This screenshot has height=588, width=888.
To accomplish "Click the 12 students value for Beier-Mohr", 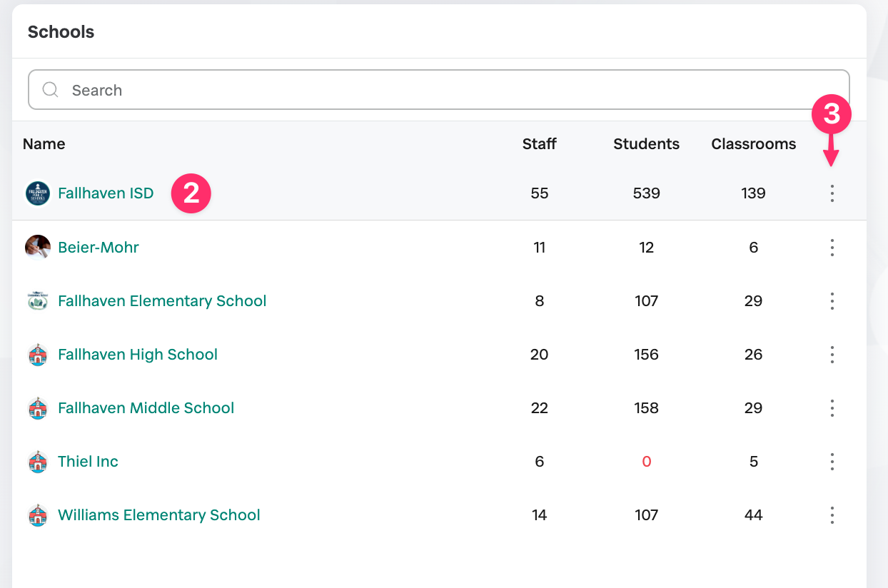I will 647,248.
